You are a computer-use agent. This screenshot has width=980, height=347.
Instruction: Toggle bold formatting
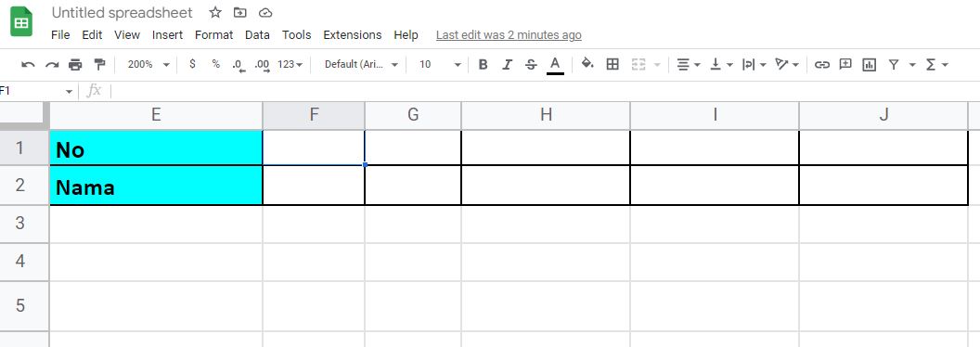tap(483, 64)
